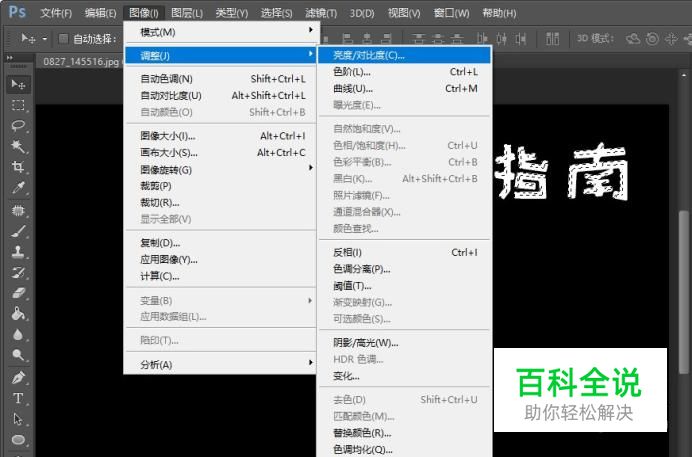Select the Crop tool
692x457 pixels.
(x=18, y=167)
